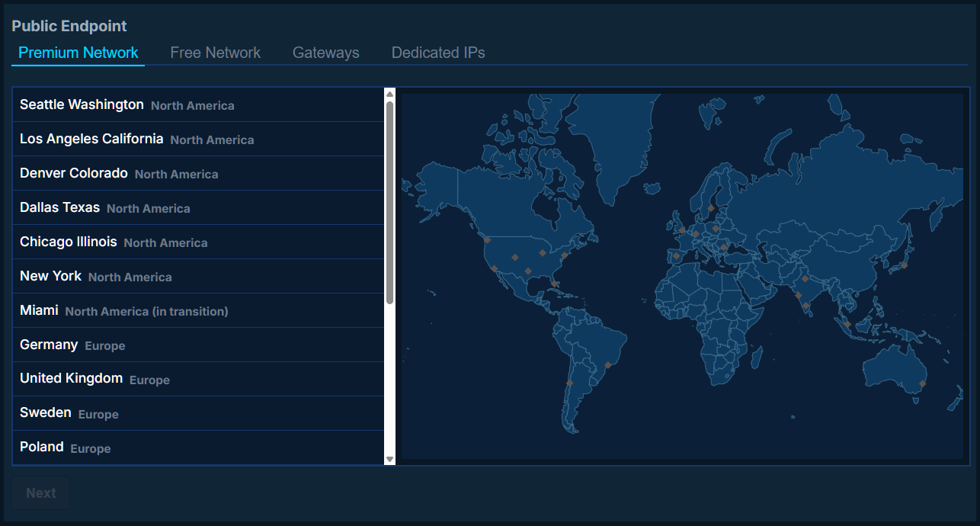Image resolution: width=980 pixels, height=526 pixels.
Task: Click the list scrollbar down arrow
Action: click(x=389, y=459)
